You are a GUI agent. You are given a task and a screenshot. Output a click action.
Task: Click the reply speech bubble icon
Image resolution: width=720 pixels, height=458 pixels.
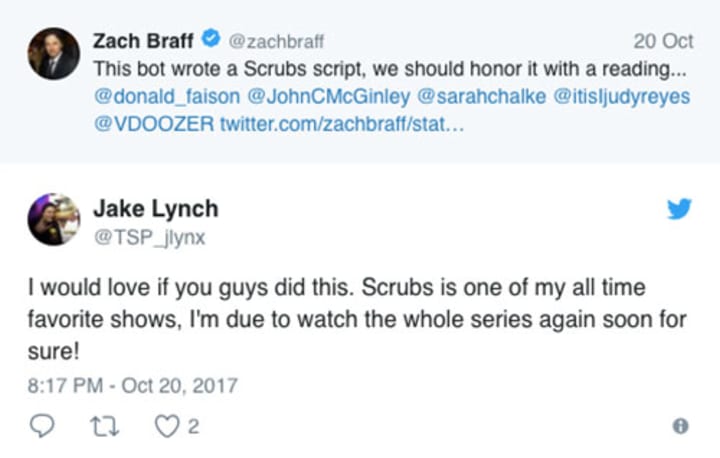[42, 426]
